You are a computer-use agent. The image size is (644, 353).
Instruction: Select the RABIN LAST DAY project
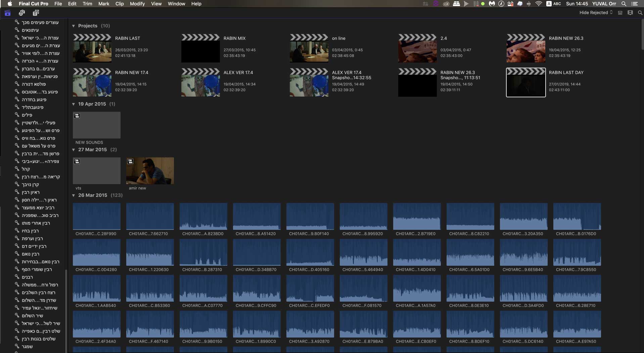click(x=526, y=83)
